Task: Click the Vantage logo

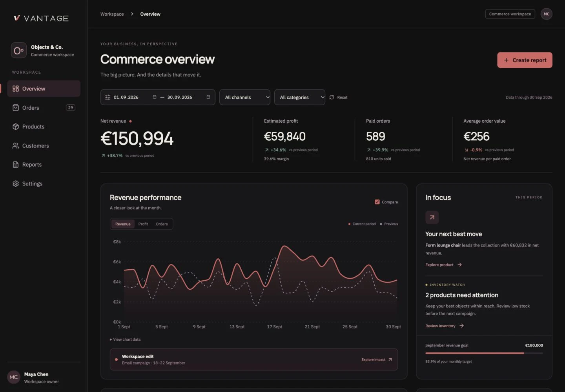Action: click(41, 18)
